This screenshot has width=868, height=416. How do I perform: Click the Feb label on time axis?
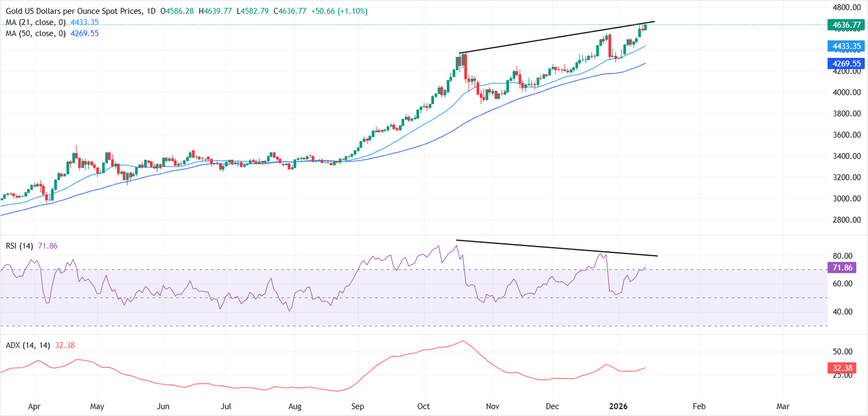[x=699, y=405]
